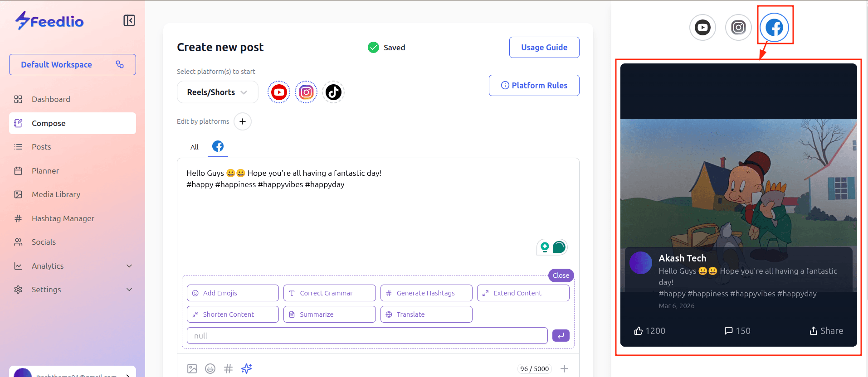Add media with the image icon
The image size is (868, 377).
click(x=192, y=369)
